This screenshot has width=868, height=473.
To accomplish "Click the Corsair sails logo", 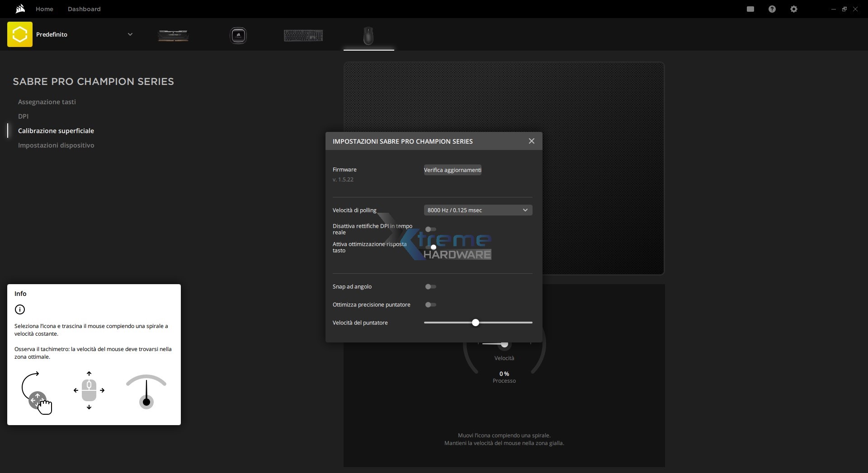I will 20,9.
